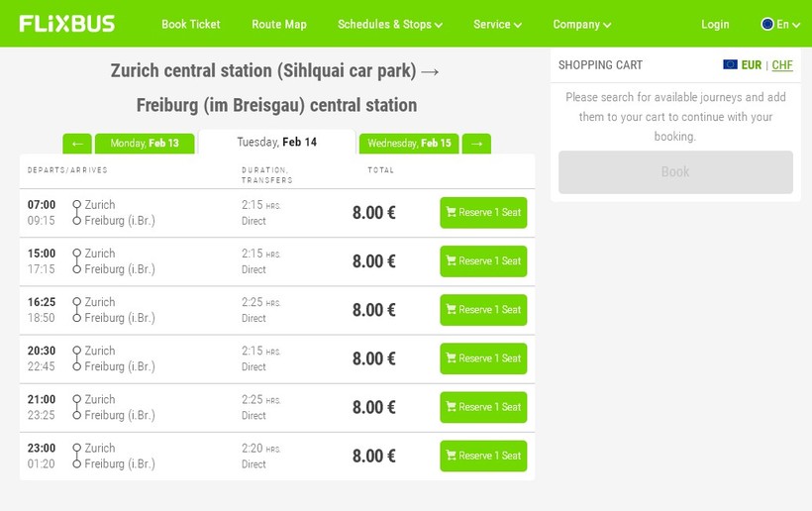Click the FlixBus logo

pos(67,24)
